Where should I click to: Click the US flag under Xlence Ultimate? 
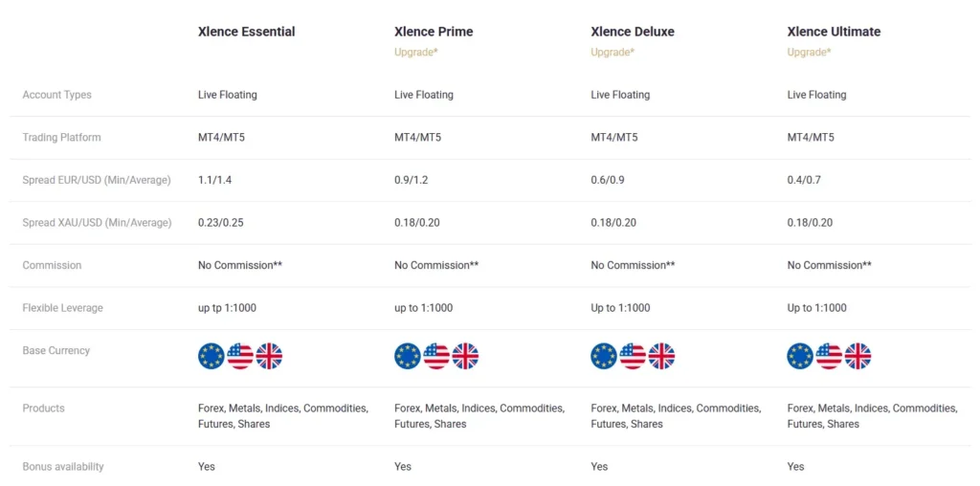click(x=829, y=357)
